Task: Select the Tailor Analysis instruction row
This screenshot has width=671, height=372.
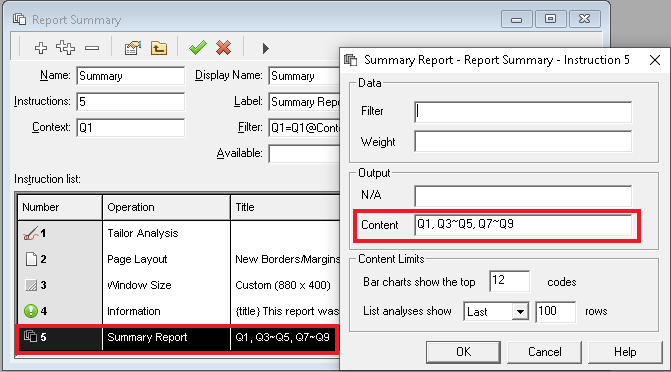Action: (x=178, y=233)
